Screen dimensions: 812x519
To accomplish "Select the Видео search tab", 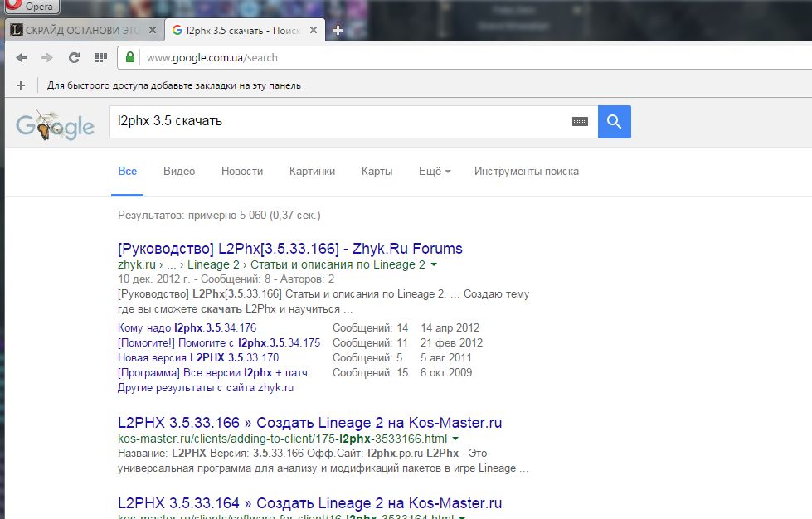I will coord(179,172).
